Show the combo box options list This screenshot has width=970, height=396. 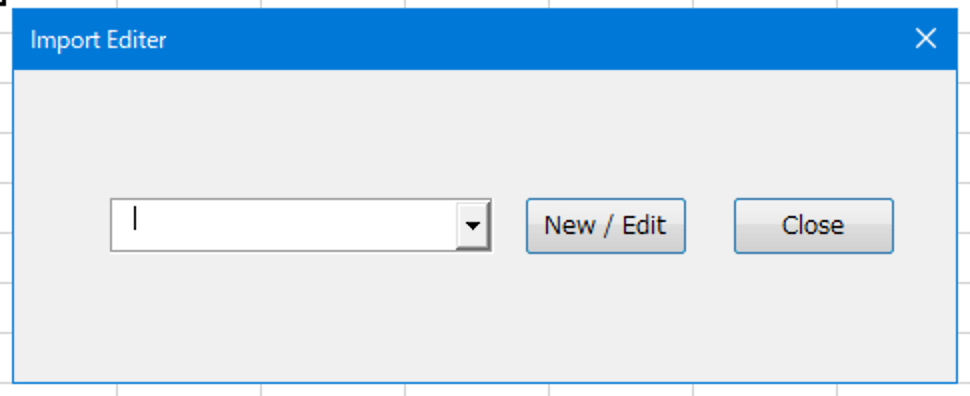click(473, 225)
